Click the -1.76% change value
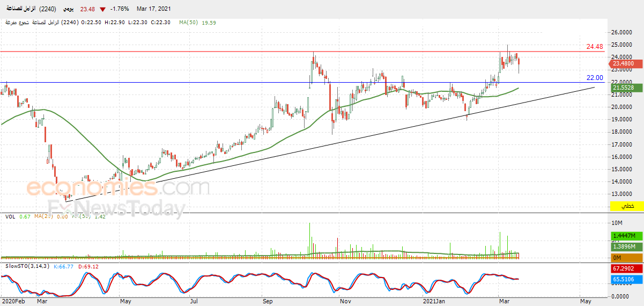Viewport: 644px width, 306px height. pos(119,9)
